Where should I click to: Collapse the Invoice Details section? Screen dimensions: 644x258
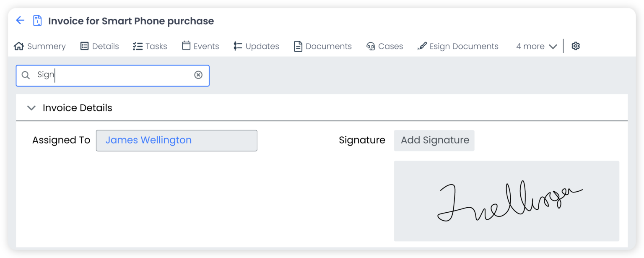point(31,108)
